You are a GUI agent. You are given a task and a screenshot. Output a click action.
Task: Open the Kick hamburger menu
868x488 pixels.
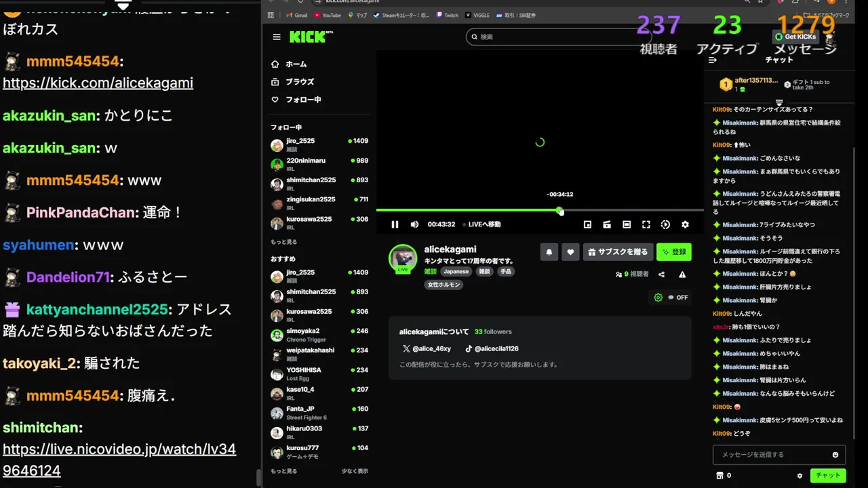pyautogui.click(x=277, y=37)
